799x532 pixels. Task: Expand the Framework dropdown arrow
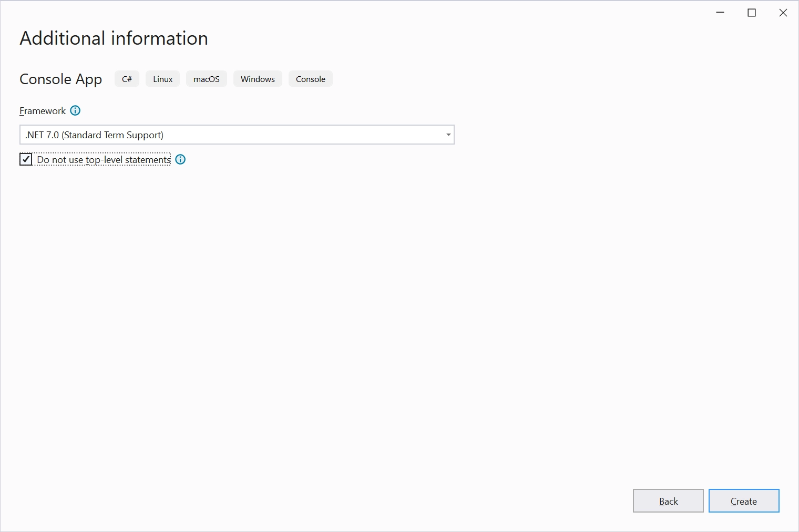coord(448,135)
